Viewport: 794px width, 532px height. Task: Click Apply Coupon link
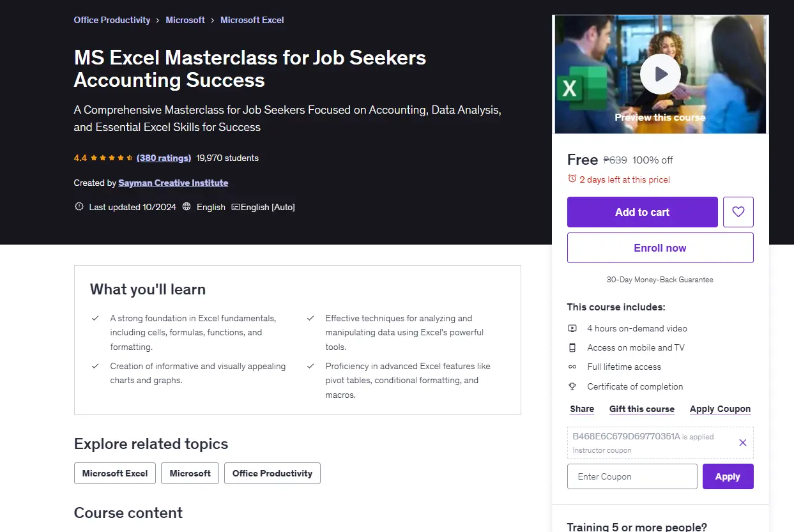[x=720, y=409]
